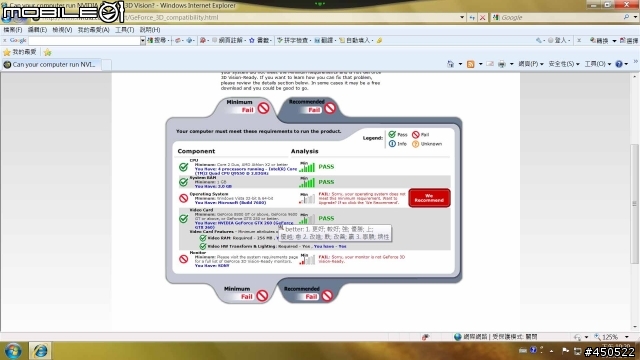This screenshot has height=360, width=640.
Task: Open the Tools (O) dropdown in command bar
Action: (x=598, y=64)
